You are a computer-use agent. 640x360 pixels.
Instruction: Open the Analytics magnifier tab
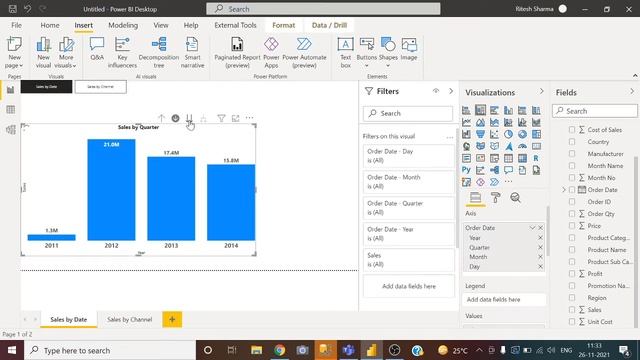click(516, 198)
